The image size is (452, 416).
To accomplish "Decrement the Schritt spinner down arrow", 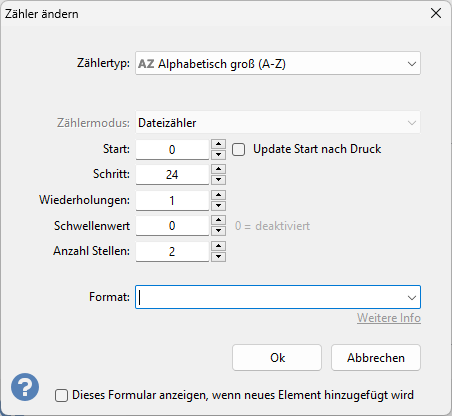I will [x=218, y=180].
